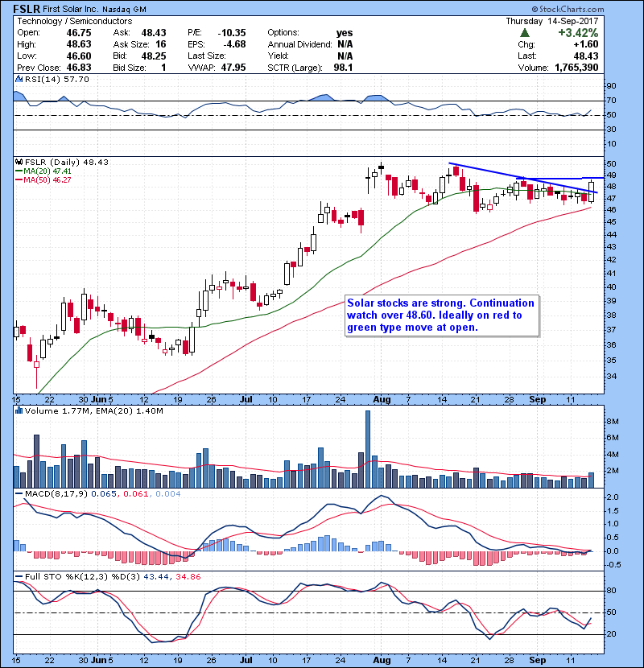Click the Bid price 48.25
This screenshot has height=668, width=644.
(154, 56)
